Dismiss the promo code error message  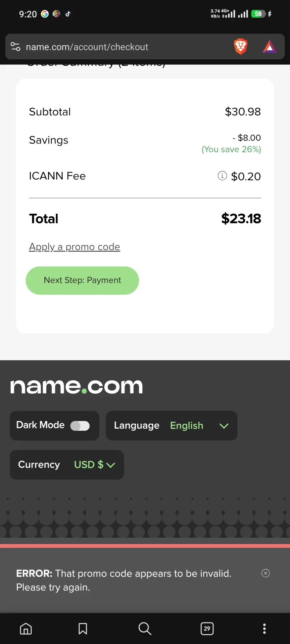click(265, 573)
